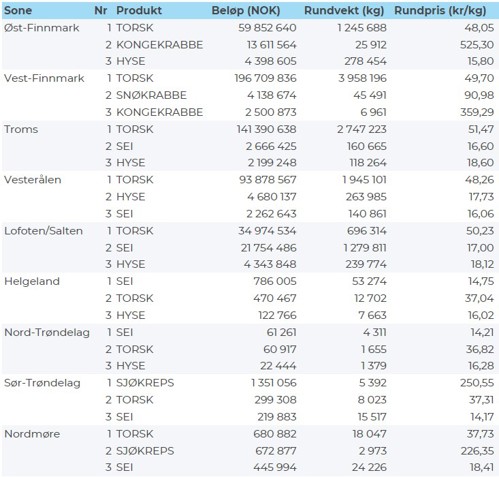Click the Vest-Finnmark zone label

[44, 78]
